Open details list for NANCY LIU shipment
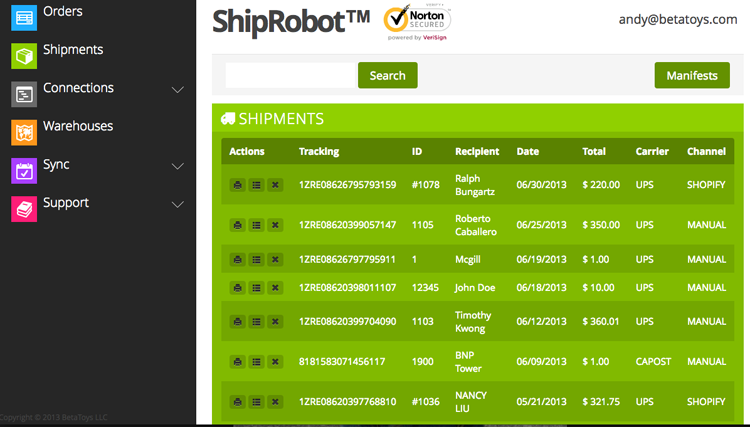The height and width of the screenshot is (427, 750). pyautogui.click(x=256, y=402)
